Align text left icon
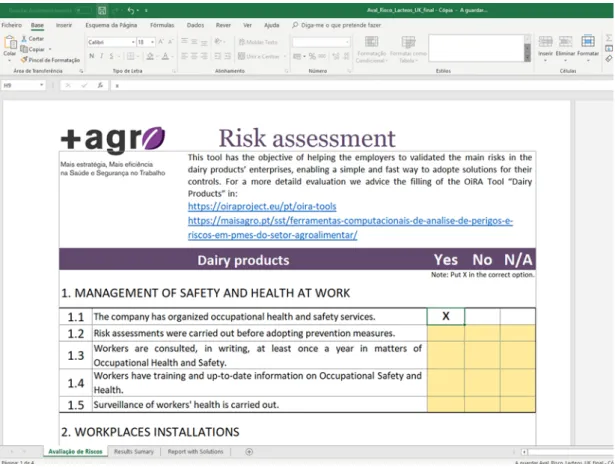The width and height of the screenshot is (615, 467). coord(184,56)
